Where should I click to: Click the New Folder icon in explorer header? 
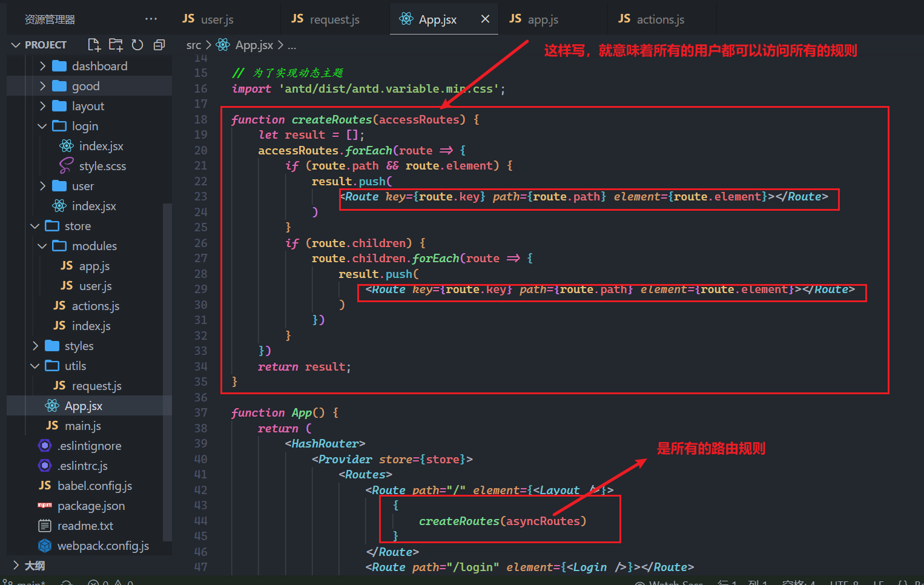(116, 45)
